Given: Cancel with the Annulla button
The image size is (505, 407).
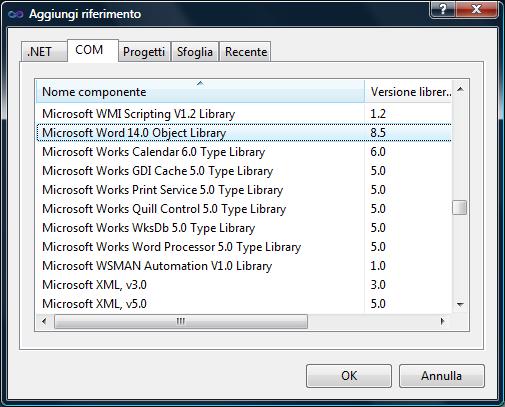Looking at the screenshot, I should 441,376.
